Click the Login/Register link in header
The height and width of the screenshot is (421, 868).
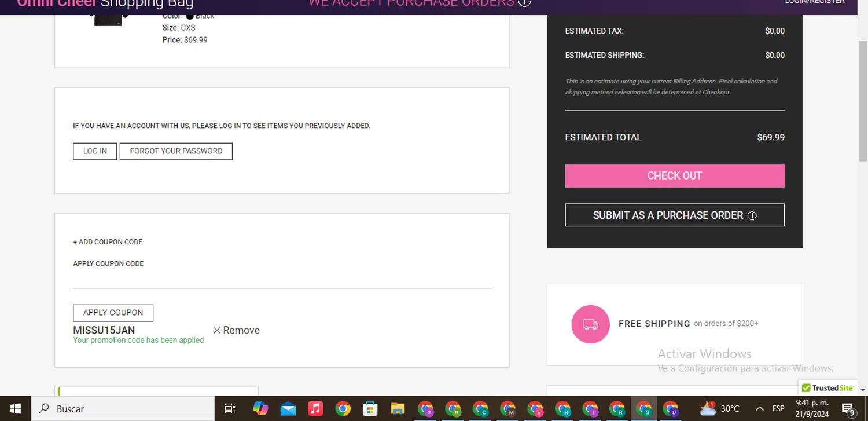[814, 2]
